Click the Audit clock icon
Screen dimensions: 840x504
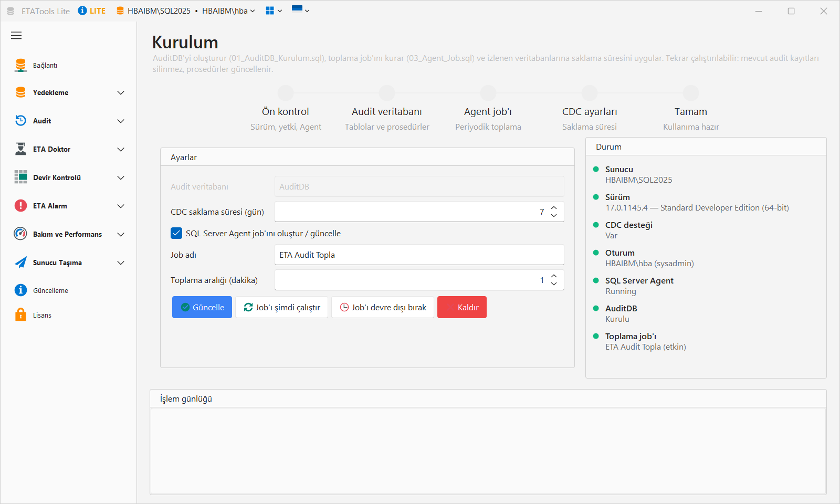[x=20, y=121]
